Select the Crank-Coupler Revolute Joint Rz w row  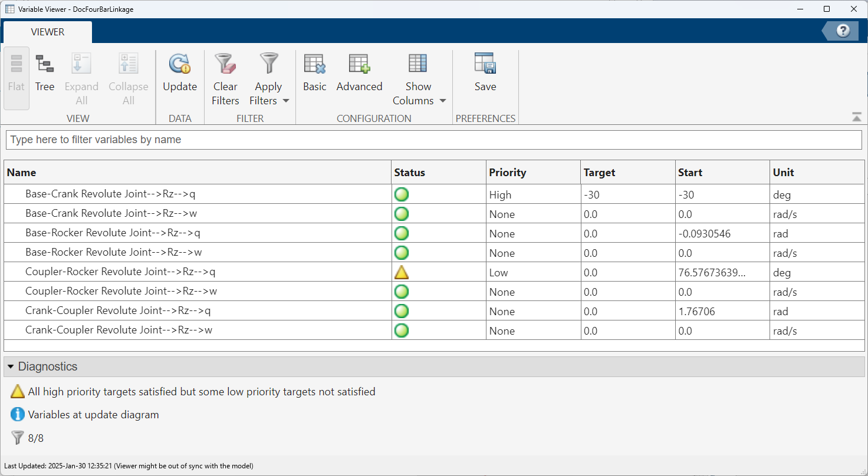tap(119, 330)
